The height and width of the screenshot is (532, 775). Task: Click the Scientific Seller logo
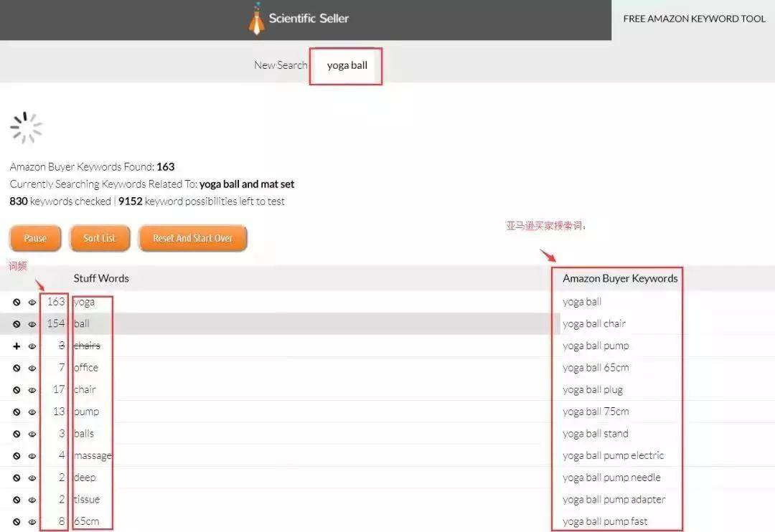coord(299,19)
